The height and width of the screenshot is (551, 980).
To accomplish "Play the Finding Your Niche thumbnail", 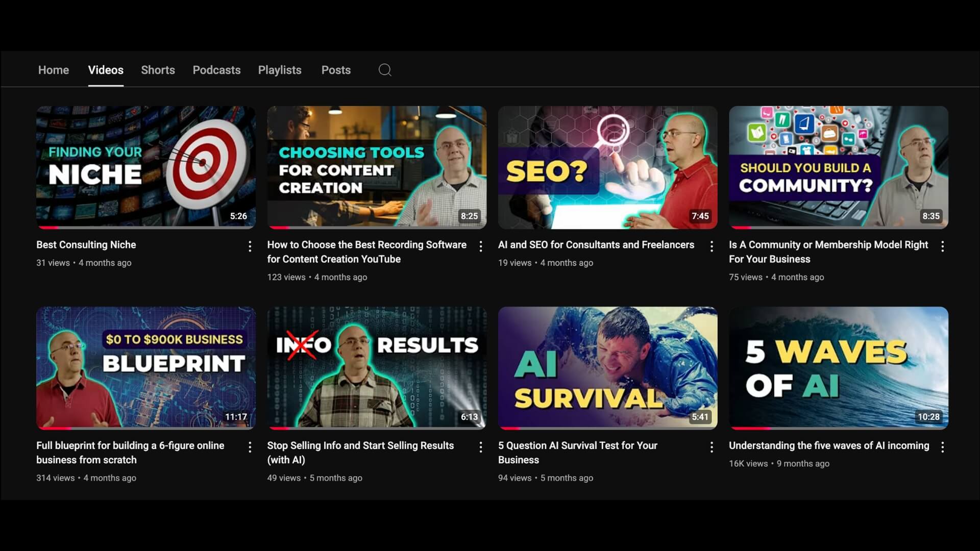I will [146, 167].
